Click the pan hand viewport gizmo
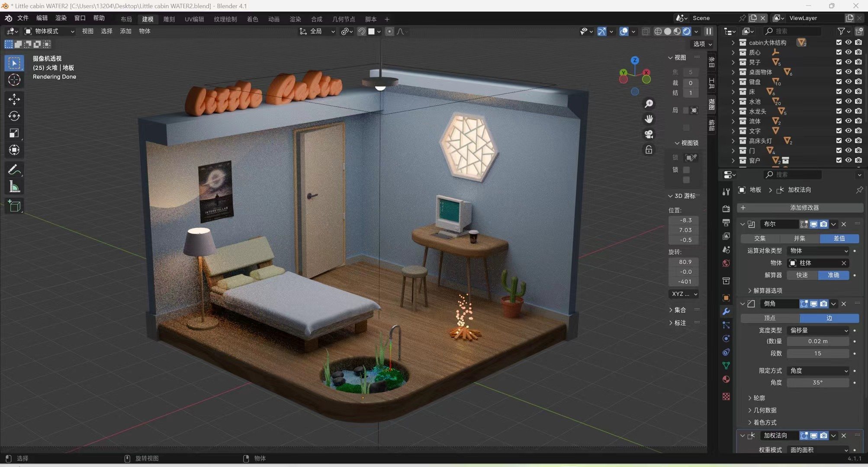Image resolution: width=868 pixels, height=467 pixels. point(649,119)
